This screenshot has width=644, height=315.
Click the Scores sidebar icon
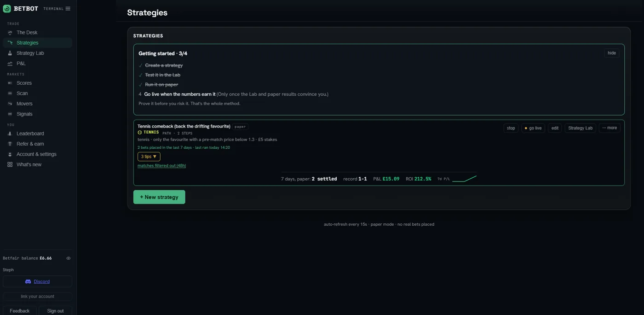(10, 83)
